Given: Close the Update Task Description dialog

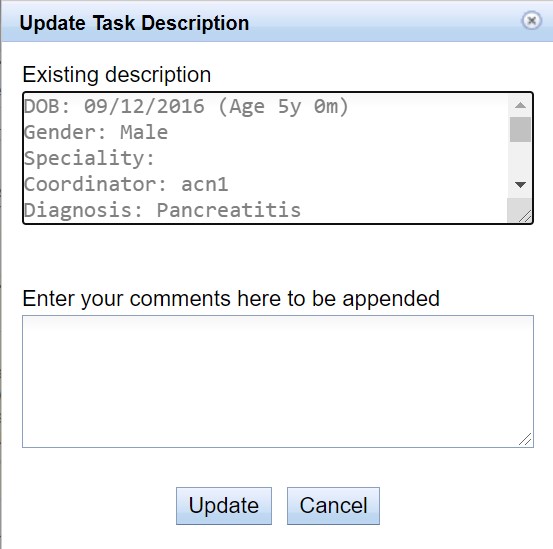Looking at the screenshot, I should point(531,21).
